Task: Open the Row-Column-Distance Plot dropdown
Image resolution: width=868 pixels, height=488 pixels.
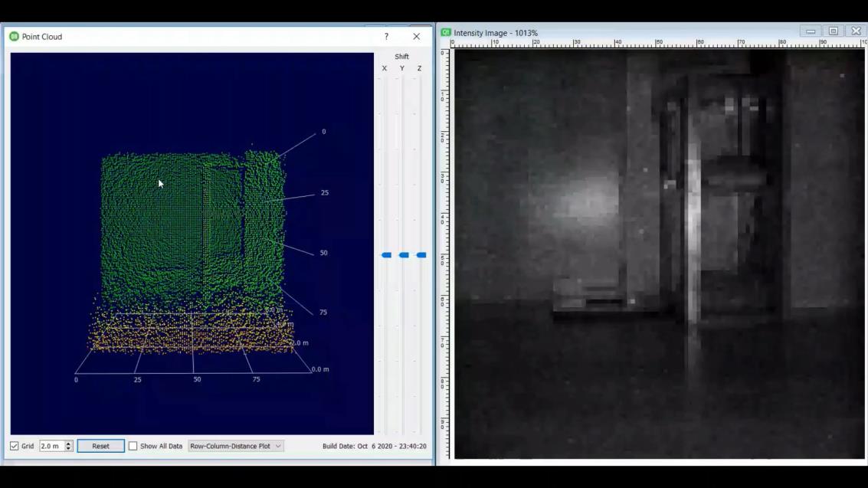Action: point(236,446)
